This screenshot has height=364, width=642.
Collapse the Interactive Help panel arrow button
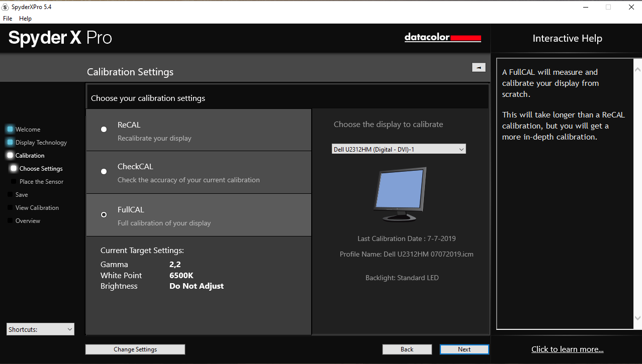(479, 67)
